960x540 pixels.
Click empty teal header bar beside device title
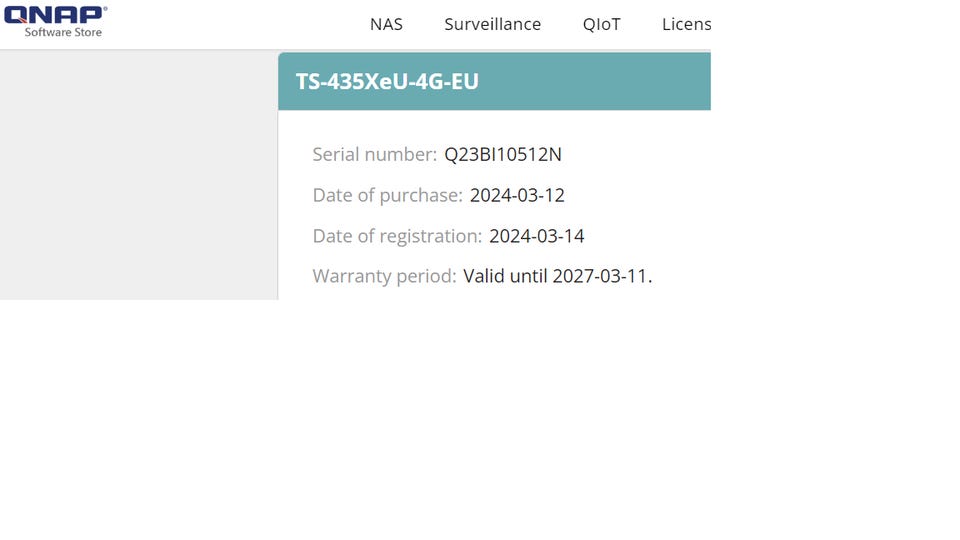pyautogui.click(x=594, y=81)
